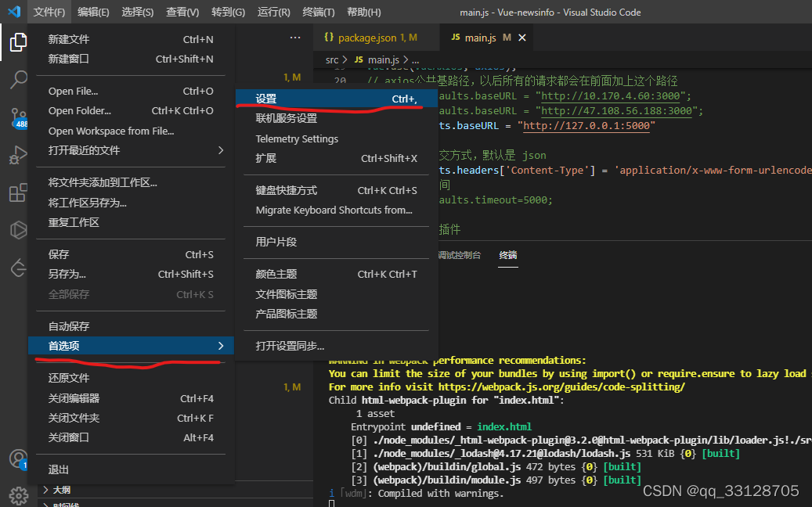Expand the 大纲 section in sidebar
The image size is (812, 507).
tap(62, 490)
